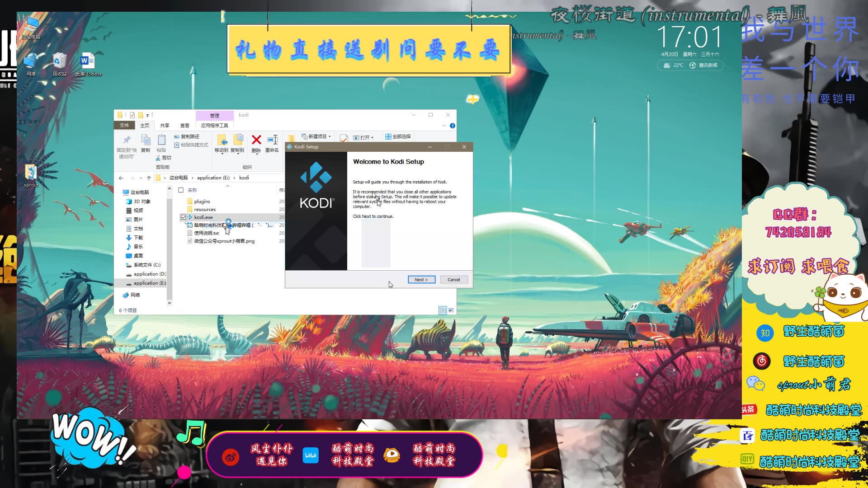Click the Cut (剪切) scissors icon
868x488 pixels.
(x=158, y=158)
